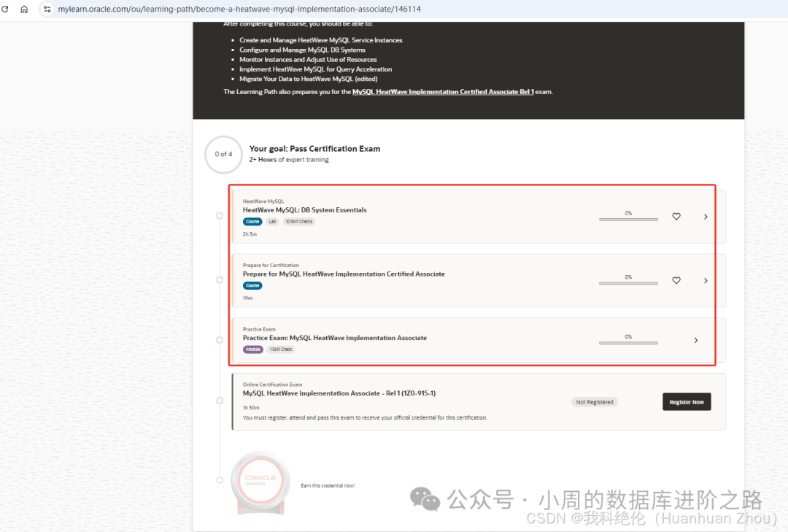788x532 pixels.
Task: Select the timeline step circle beside the credential badge
Action: point(220,480)
